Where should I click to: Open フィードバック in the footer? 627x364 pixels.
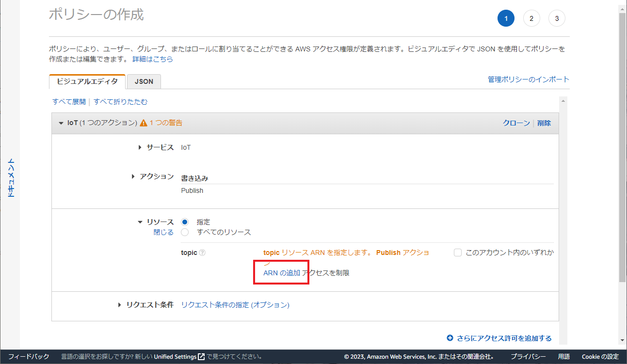(x=29, y=357)
